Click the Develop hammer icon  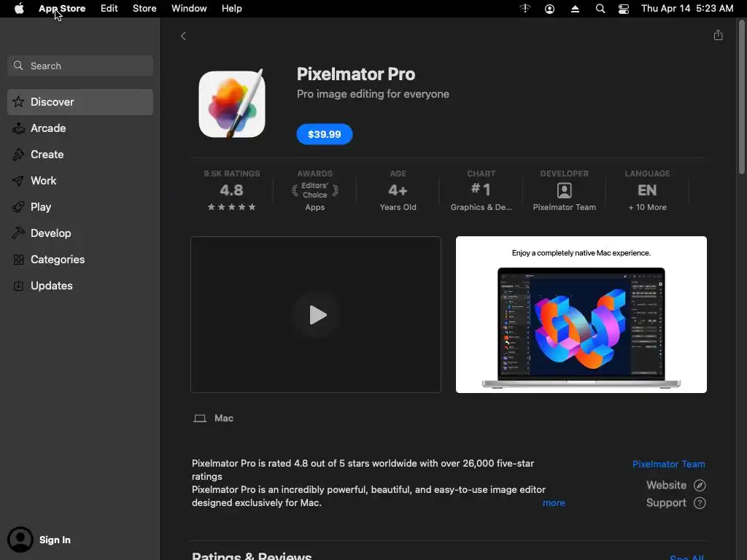(18, 233)
